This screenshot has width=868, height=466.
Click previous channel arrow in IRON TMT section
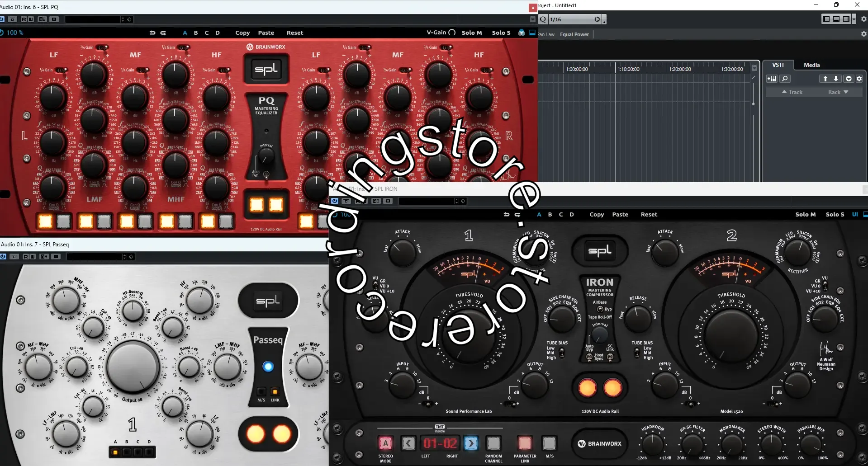(408, 443)
